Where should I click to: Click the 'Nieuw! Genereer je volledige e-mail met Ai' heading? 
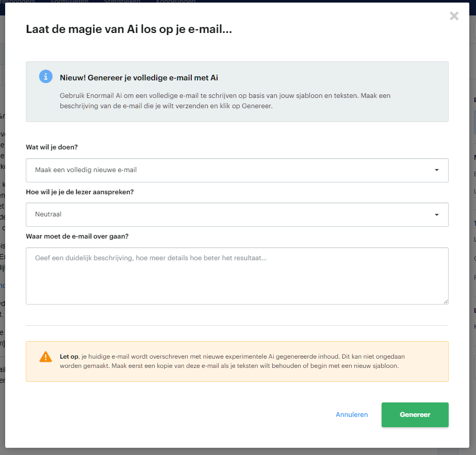(139, 78)
